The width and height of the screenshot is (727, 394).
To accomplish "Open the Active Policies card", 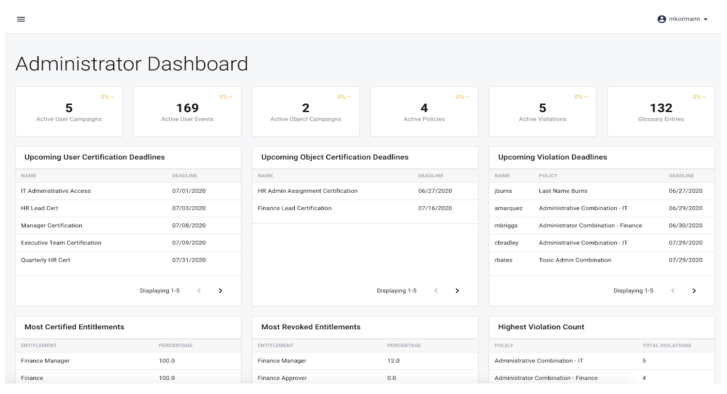I will (424, 111).
